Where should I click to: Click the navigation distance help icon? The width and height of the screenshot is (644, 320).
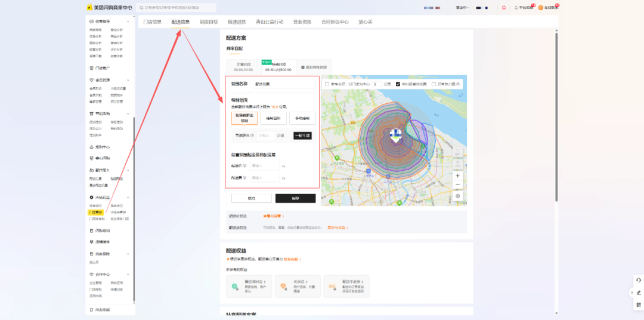coord(252,136)
